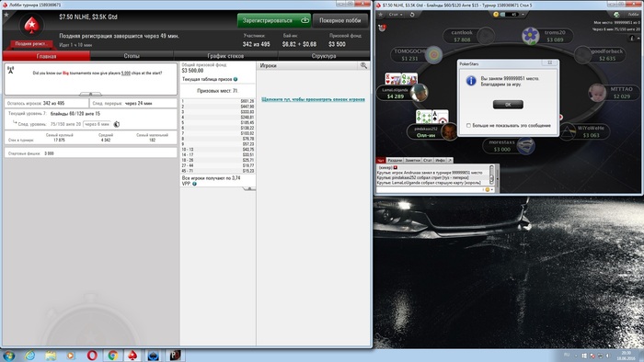644x362 pixels.
Task: Click the favorite star in tournament lobby
Action: pos(6,15)
